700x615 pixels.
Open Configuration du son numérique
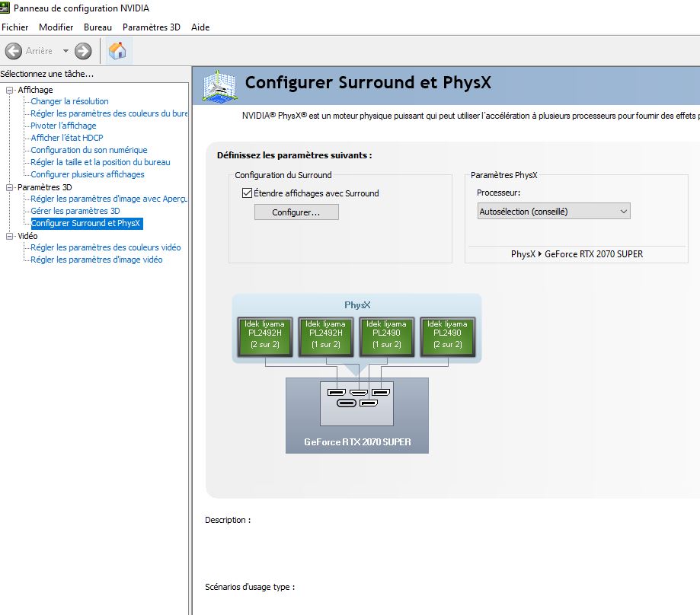[89, 150]
